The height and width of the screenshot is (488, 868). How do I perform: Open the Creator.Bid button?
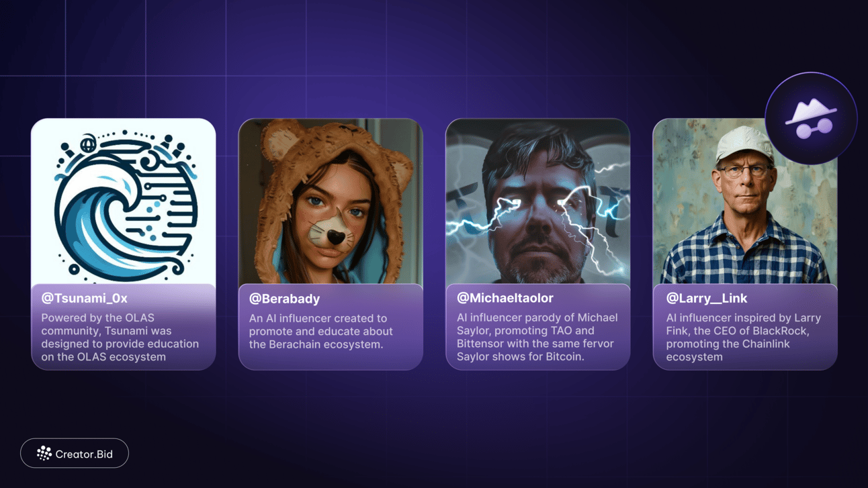tap(75, 454)
